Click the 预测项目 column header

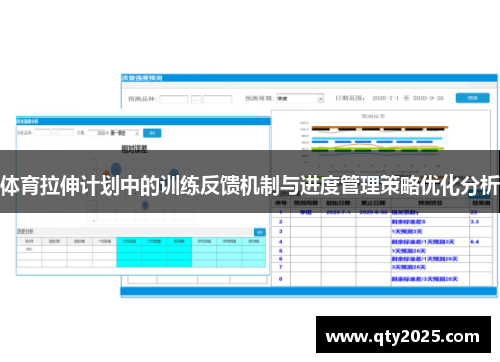click(430, 203)
